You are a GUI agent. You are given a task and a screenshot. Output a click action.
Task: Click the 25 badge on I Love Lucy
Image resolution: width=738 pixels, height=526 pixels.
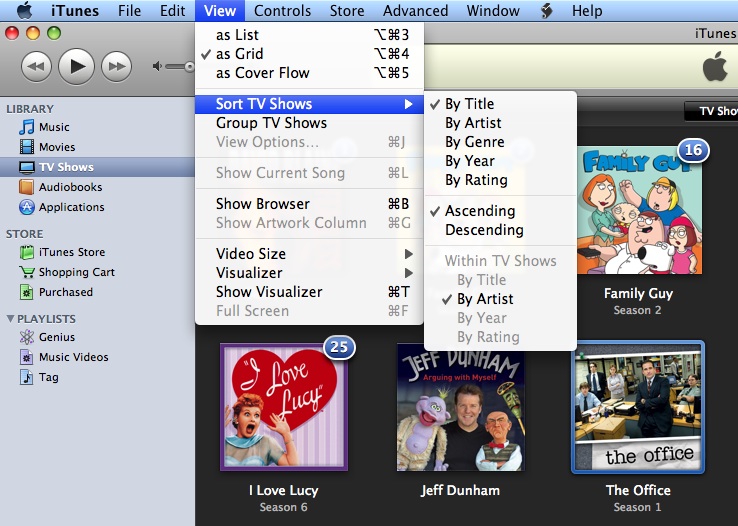(x=339, y=347)
